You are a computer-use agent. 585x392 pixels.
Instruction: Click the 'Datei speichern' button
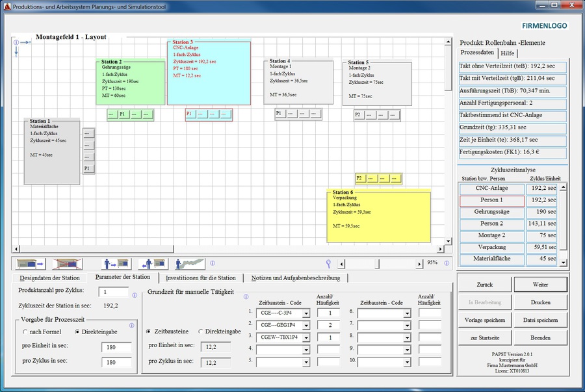pos(539,320)
